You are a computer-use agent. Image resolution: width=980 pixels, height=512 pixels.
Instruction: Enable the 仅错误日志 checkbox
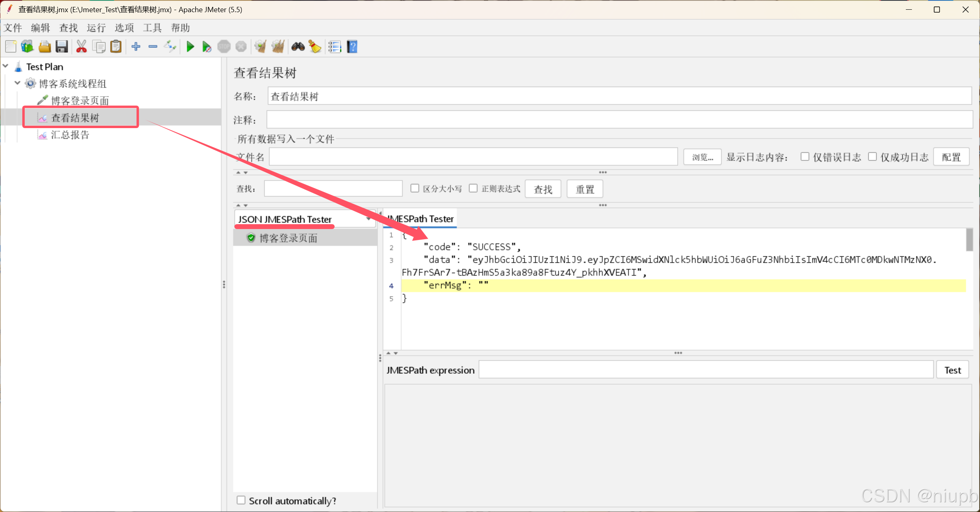(x=805, y=156)
